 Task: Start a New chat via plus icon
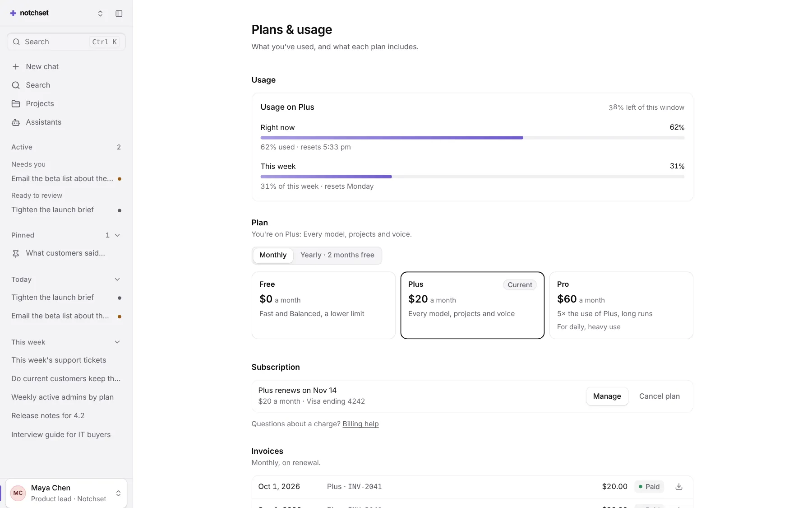point(16,67)
